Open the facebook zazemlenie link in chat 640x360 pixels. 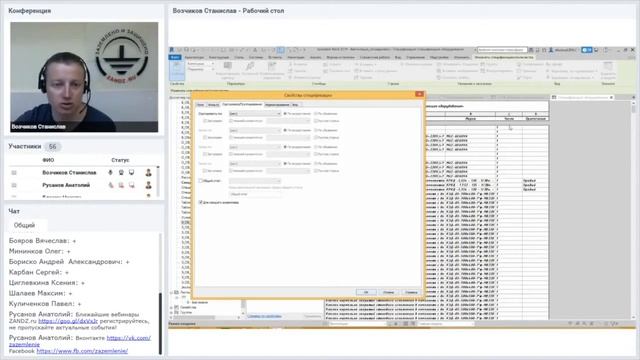coord(82,351)
